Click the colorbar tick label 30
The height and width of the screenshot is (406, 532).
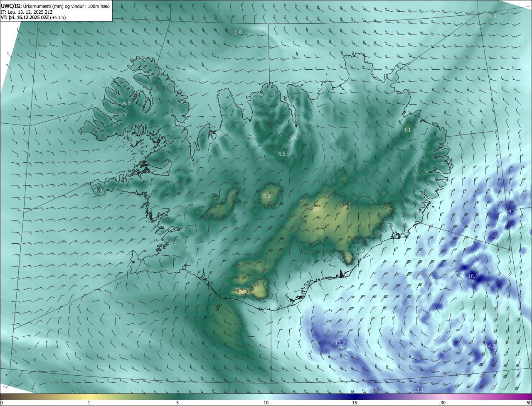(x=443, y=403)
